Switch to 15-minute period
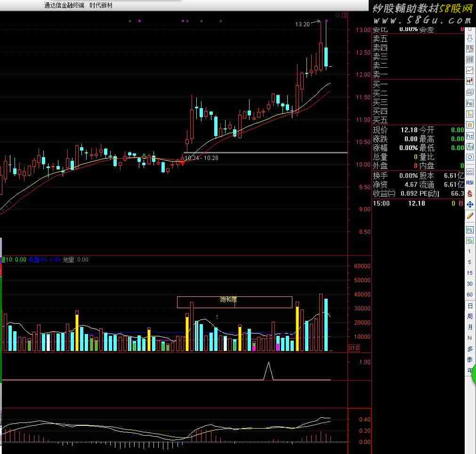Viewport: 476px width, 454px height. (469, 273)
